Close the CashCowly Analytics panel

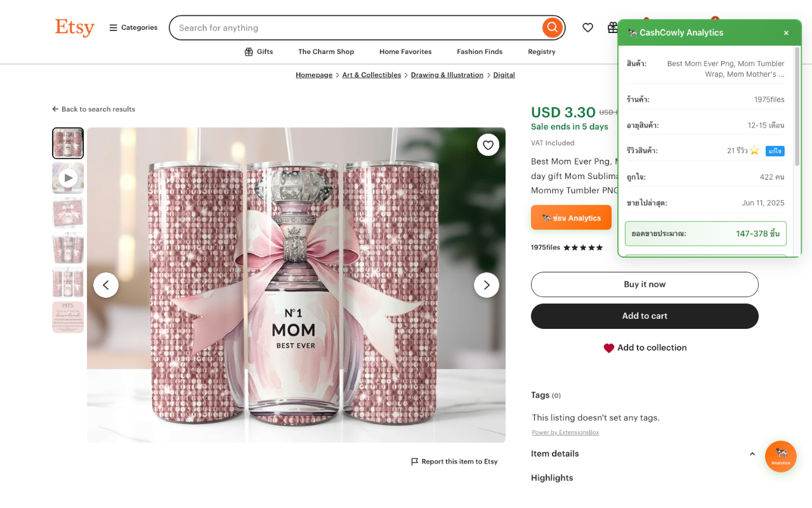[786, 33]
